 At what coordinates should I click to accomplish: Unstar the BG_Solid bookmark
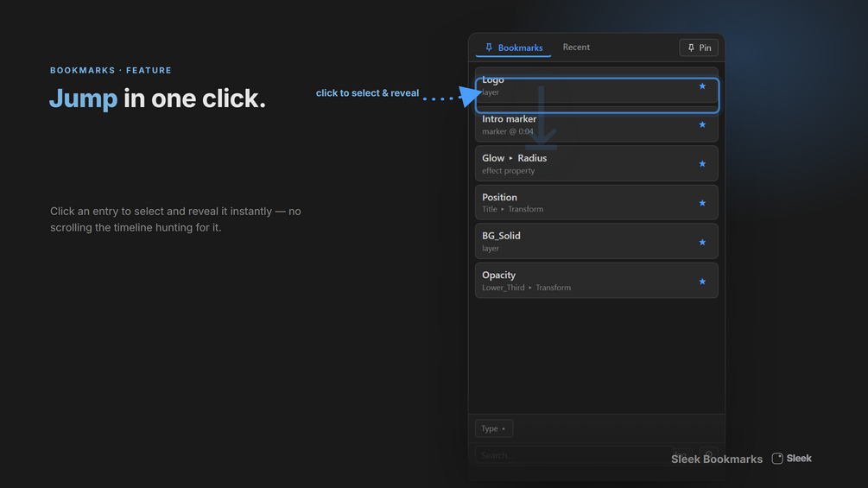point(702,243)
